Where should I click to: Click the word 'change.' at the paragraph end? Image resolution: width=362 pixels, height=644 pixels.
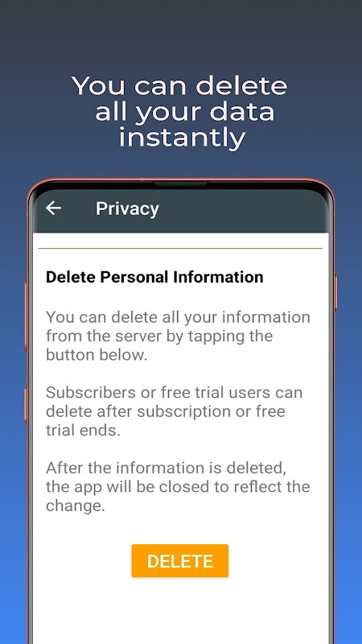(x=76, y=506)
